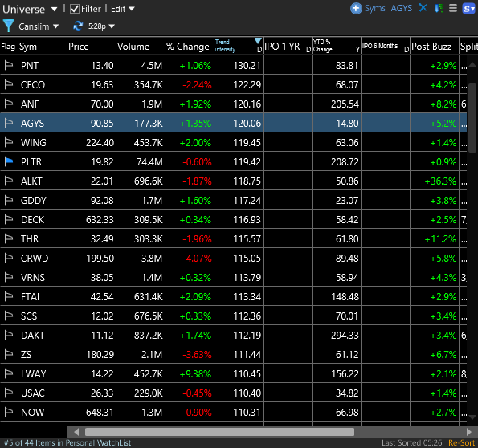Sort by the Post Buzz column header
The height and width of the screenshot is (448, 478).
coord(435,47)
